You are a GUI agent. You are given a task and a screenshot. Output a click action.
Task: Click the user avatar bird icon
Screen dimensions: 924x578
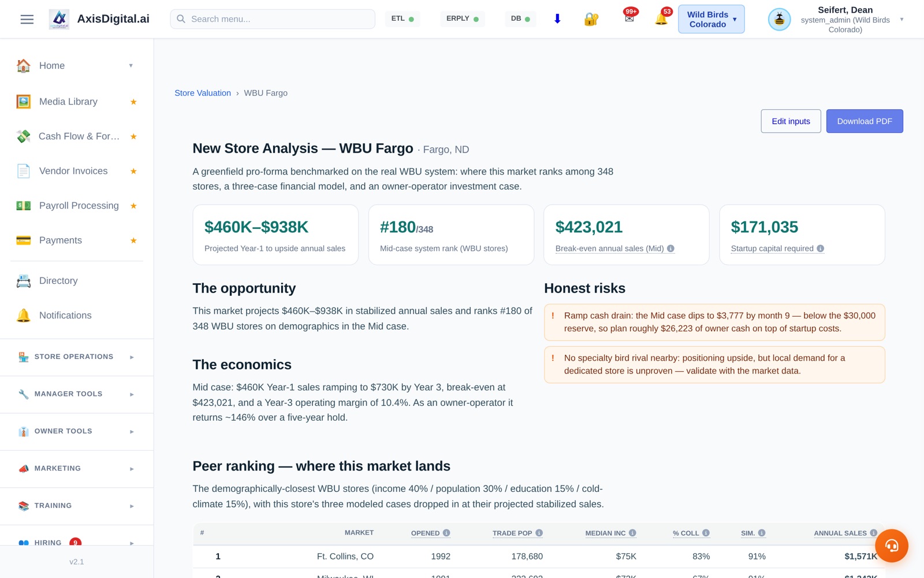click(779, 19)
